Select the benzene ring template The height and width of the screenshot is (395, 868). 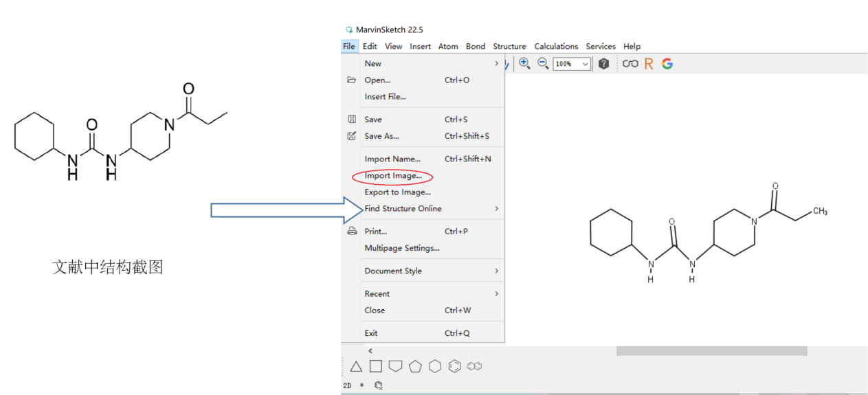pyautogui.click(x=454, y=366)
